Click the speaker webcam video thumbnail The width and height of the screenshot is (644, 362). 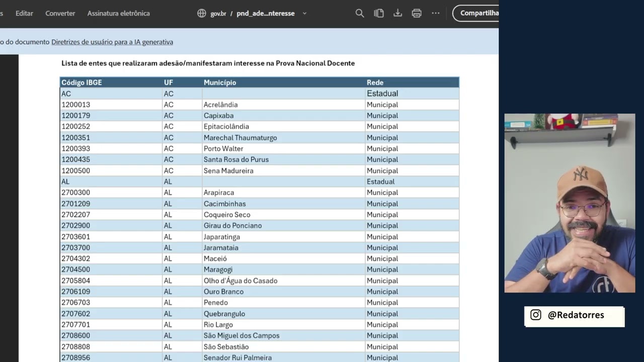point(570,203)
